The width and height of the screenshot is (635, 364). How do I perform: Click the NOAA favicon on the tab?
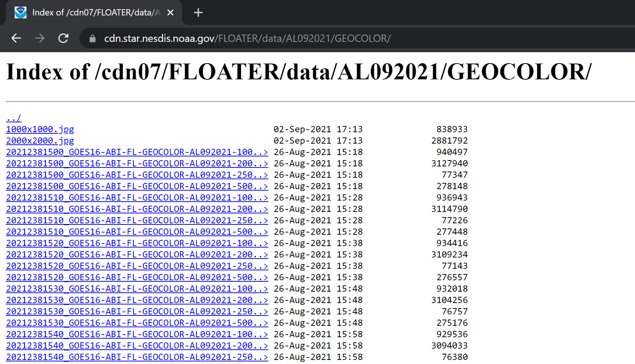[x=21, y=13]
